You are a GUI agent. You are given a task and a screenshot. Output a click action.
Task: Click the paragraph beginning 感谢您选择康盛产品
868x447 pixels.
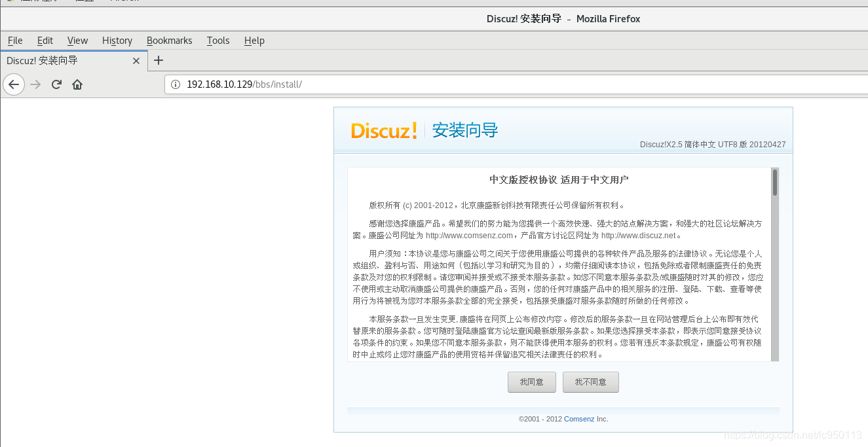(x=557, y=230)
